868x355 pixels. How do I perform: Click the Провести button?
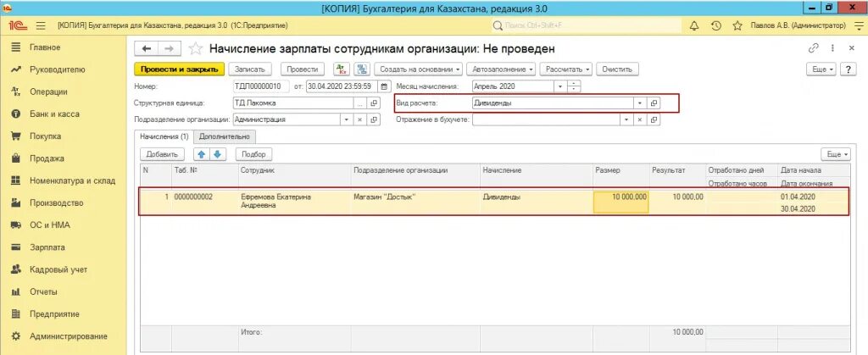pos(303,69)
